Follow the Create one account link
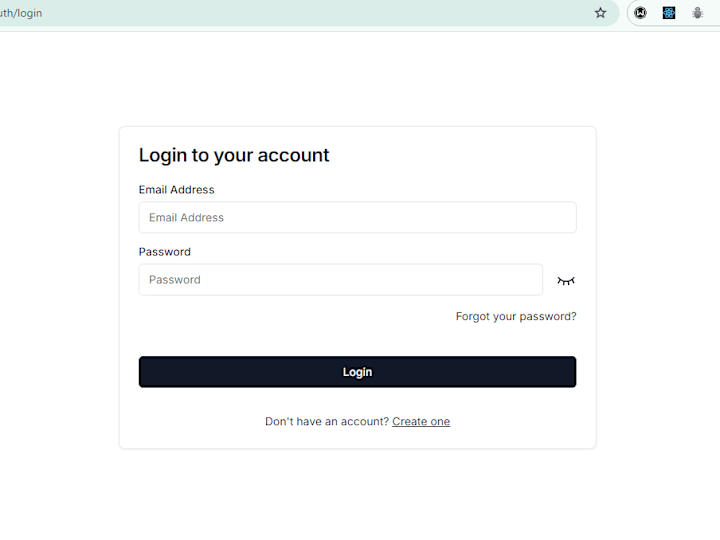The height and width of the screenshot is (540, 720). coord(421,422)
